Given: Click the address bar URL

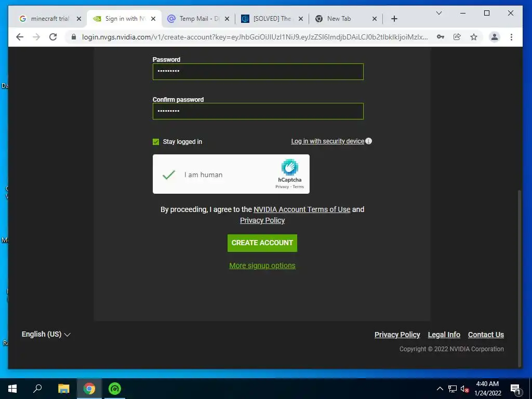Looking at the screenshot, I should [255, 37].
